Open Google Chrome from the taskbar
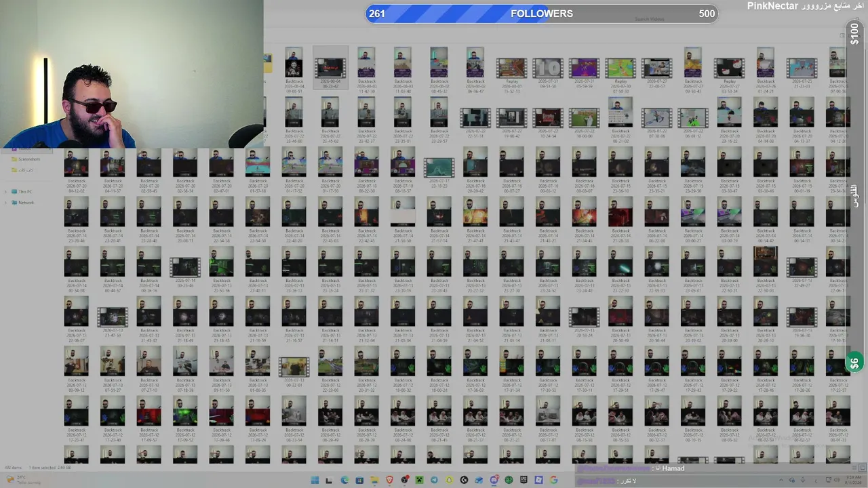This screenshot has height=488, width=868. coord(553,481)
